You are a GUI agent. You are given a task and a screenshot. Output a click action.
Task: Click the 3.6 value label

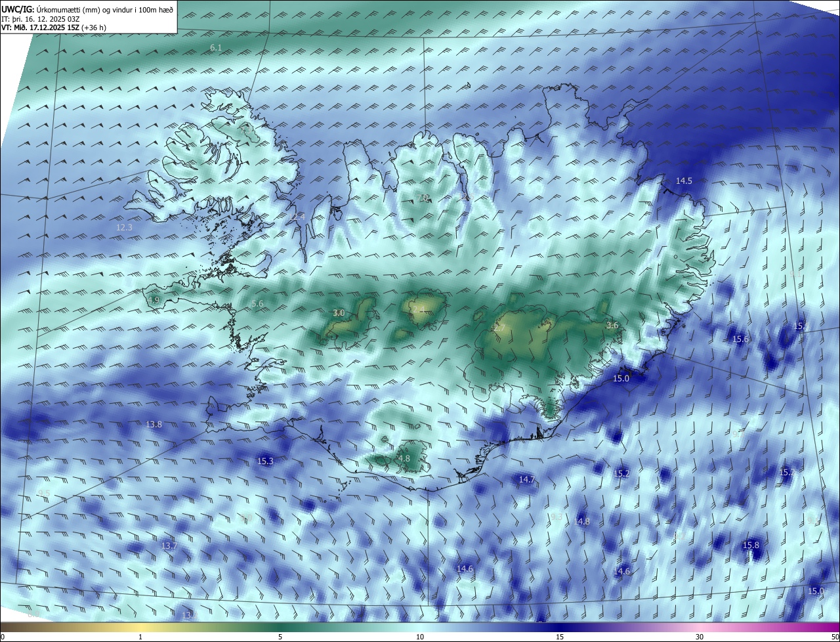click(x=612, y=326)
